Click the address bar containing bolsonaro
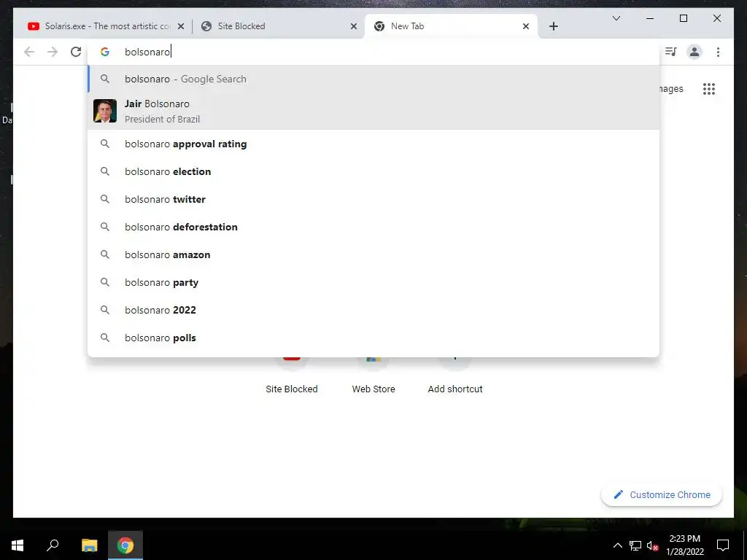Viewport: 747px width, 560px height. 374,52
